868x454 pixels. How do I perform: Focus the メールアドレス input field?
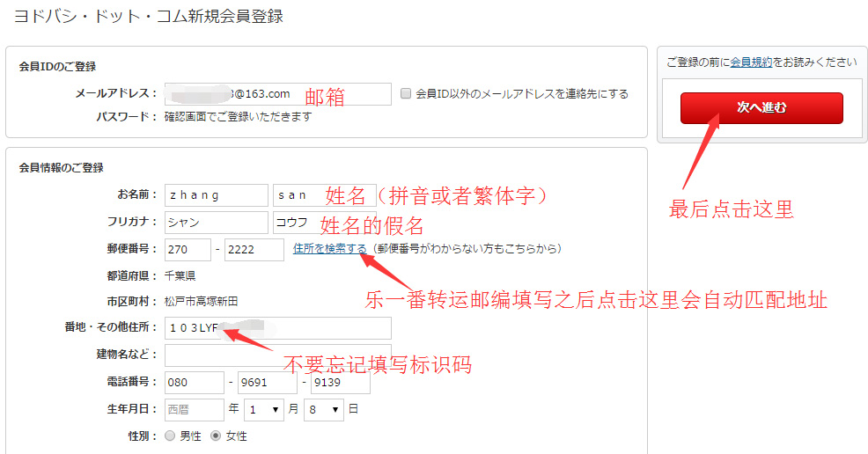point(278,94)
